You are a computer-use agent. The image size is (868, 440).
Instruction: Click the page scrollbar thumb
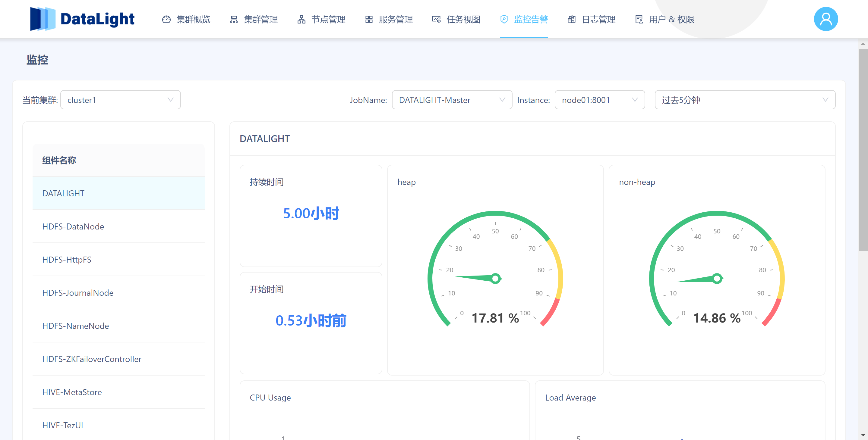click(x=863, y=149)
